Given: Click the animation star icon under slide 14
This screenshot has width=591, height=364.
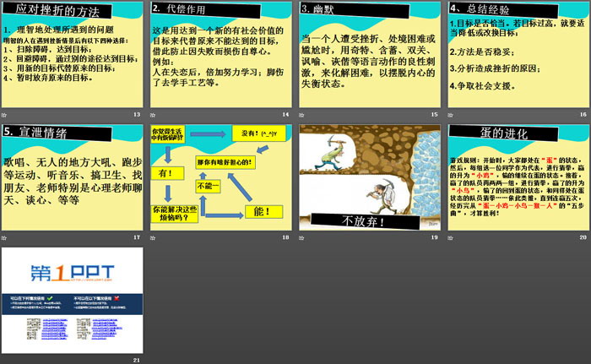Looking at the screenshot, I should [x=153, y=115].
